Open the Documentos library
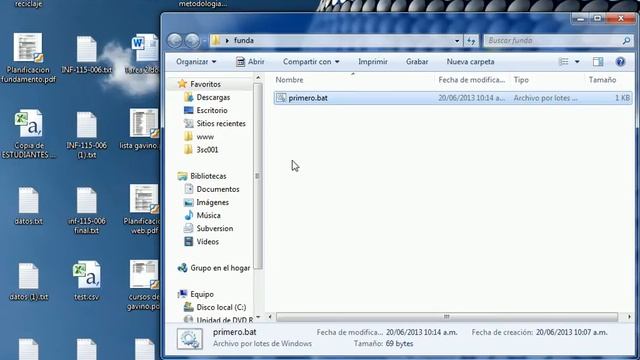 [x=218, y=189]
